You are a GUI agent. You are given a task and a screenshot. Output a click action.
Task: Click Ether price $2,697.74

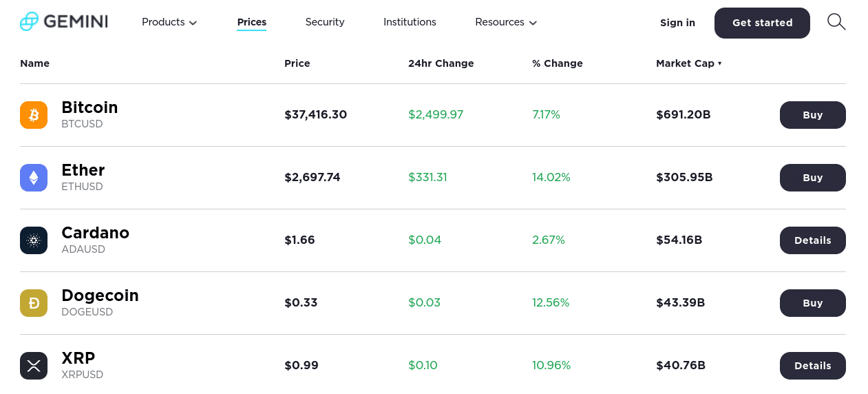[x=313, y=178]
